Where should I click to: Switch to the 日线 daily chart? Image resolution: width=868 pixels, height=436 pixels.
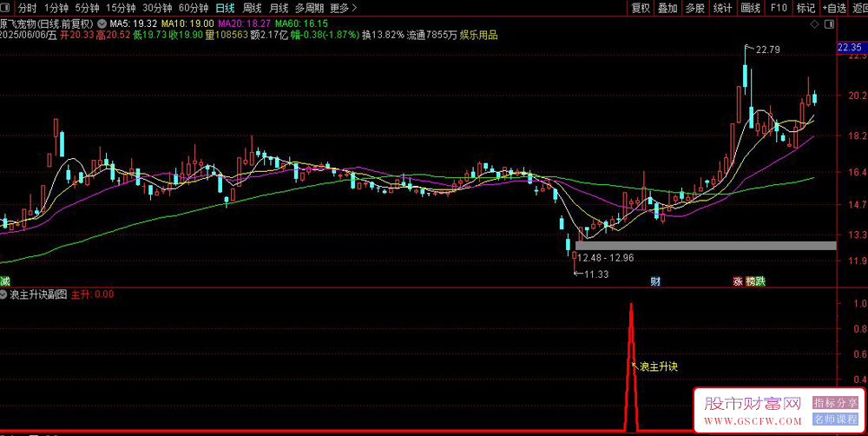(226, 8)
